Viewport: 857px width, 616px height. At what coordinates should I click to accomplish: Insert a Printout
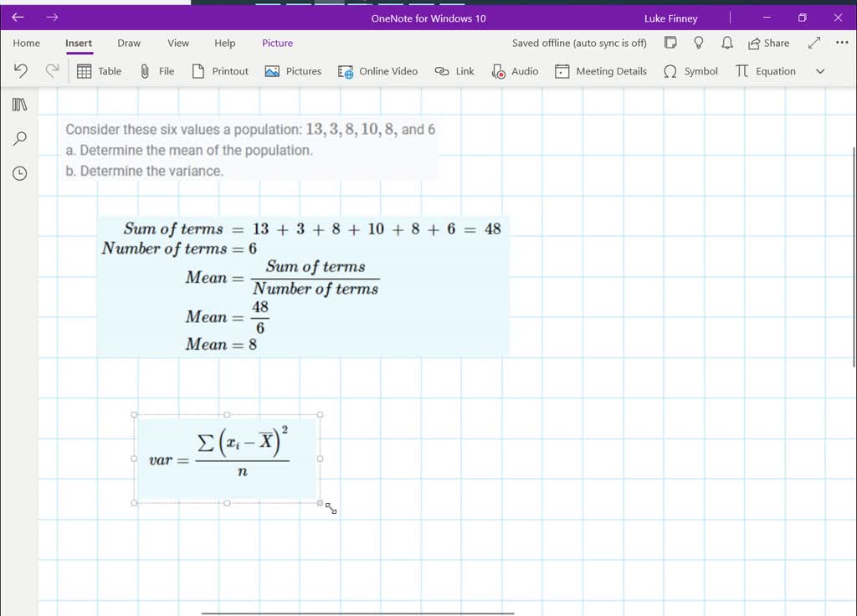219,71
